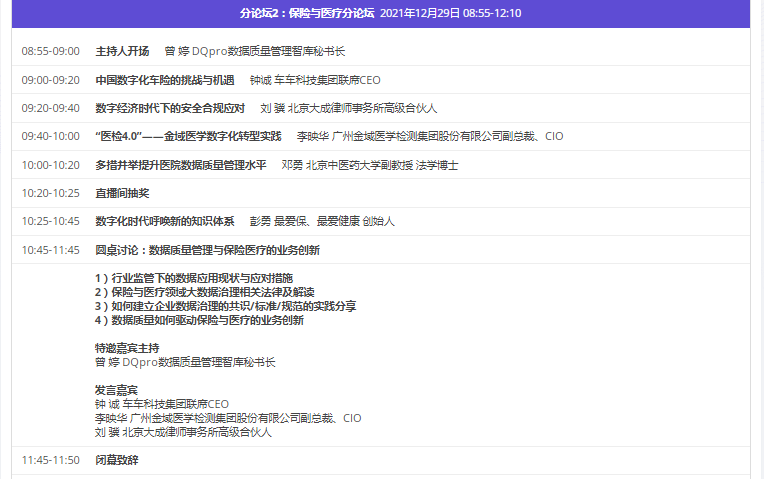The height and width of the screenshot is (479, 764).
Task: Click the 特邀嘉宾主持 heading
Action: [x=127, y=348]
